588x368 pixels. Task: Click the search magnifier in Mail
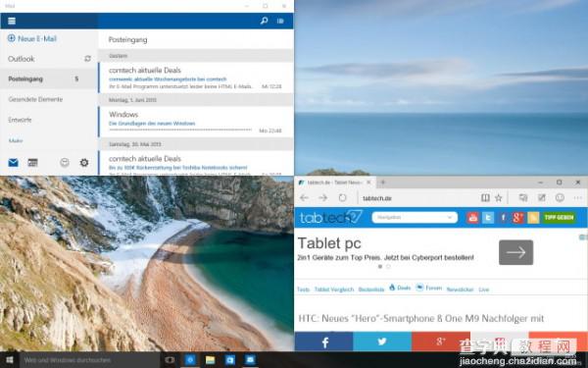[x=264, y=21]
